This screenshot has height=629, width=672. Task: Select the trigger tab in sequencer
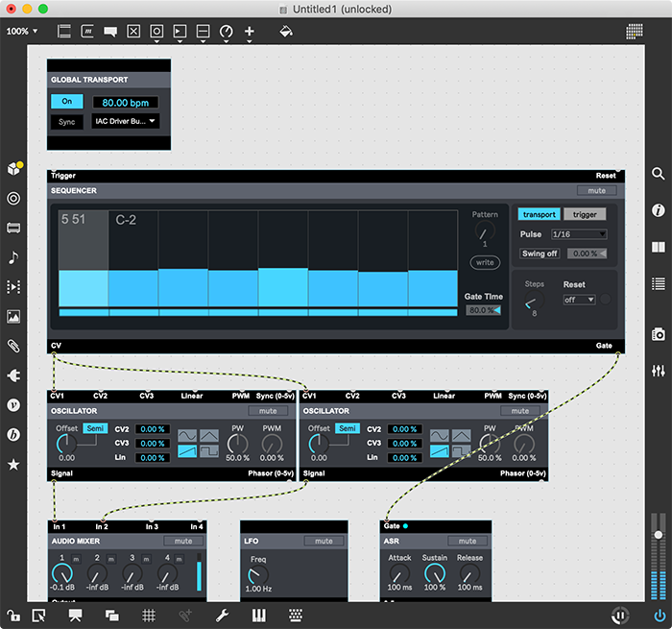point(585,214)
